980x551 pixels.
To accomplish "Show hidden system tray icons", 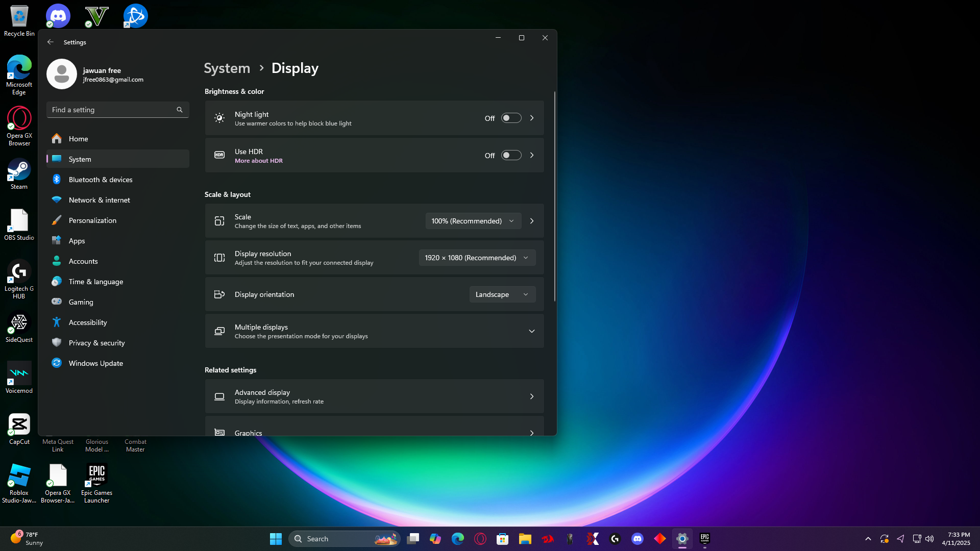I will (x=868, y=539).
